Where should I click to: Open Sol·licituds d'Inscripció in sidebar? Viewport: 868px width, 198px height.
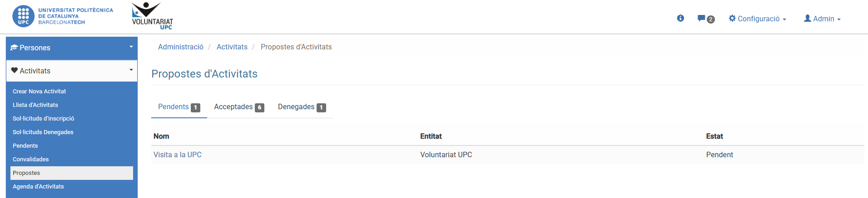pos(43,119)
